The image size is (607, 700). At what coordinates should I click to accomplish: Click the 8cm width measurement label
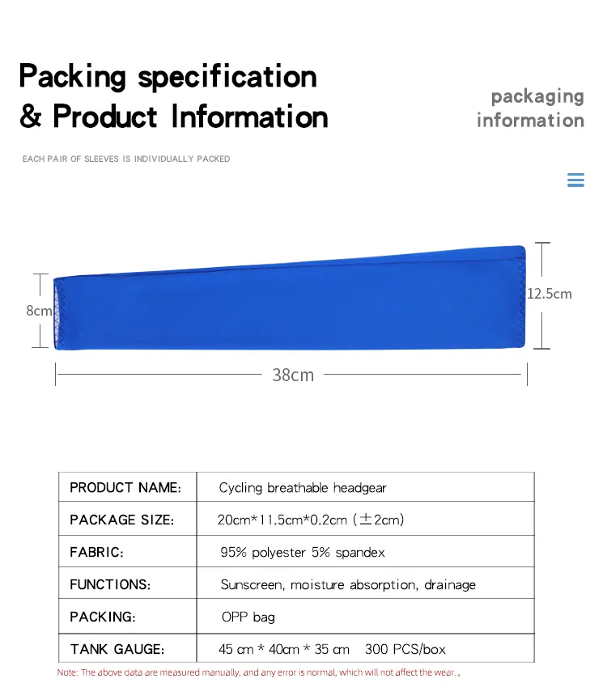[x=39, y=311]
